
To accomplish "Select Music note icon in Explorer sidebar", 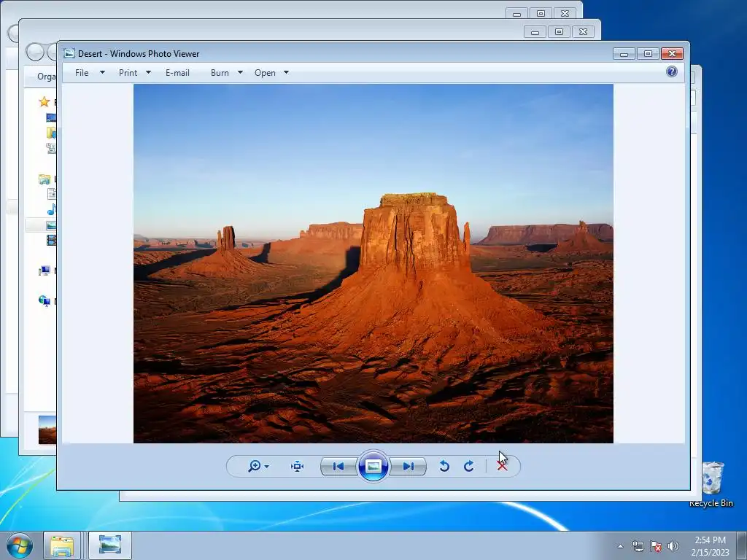I will point(52,209).
